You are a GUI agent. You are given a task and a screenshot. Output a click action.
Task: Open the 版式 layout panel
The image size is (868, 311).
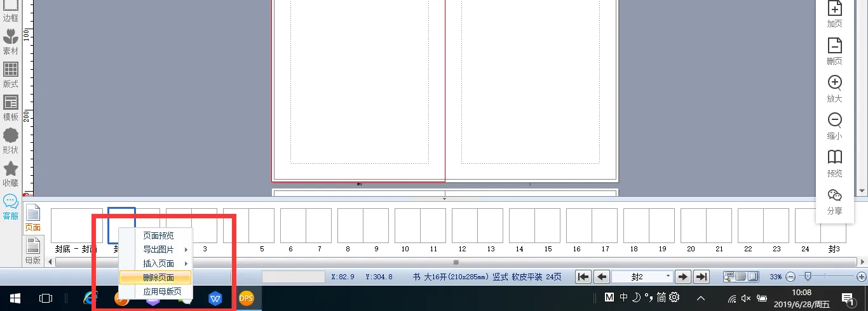pyautogui.click(x=11, y=76)
